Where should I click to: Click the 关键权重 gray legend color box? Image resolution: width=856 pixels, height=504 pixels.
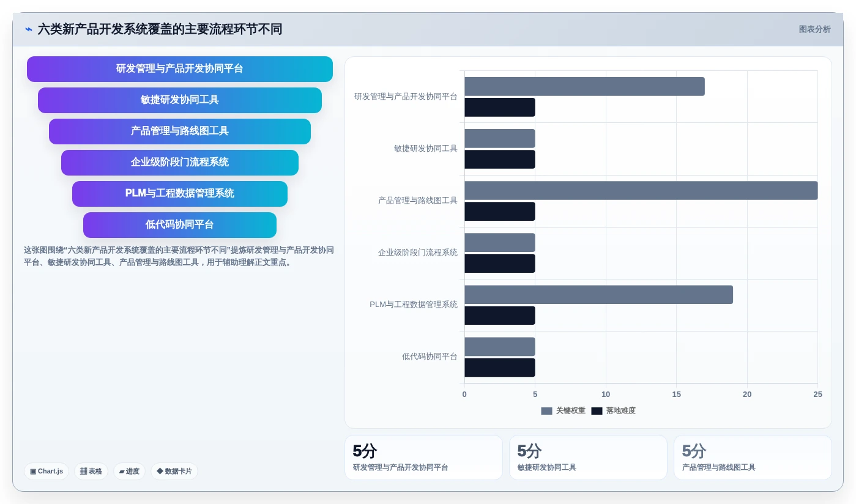click(x=546, y=411)
